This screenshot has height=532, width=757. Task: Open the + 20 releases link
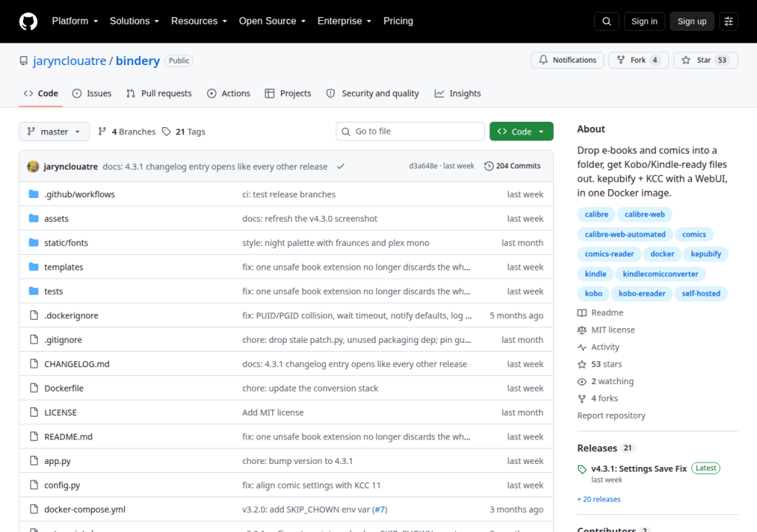599,499
